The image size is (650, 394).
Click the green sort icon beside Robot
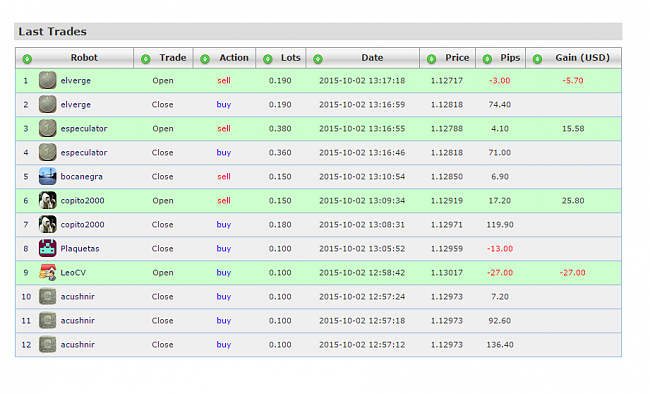point(27,59)
